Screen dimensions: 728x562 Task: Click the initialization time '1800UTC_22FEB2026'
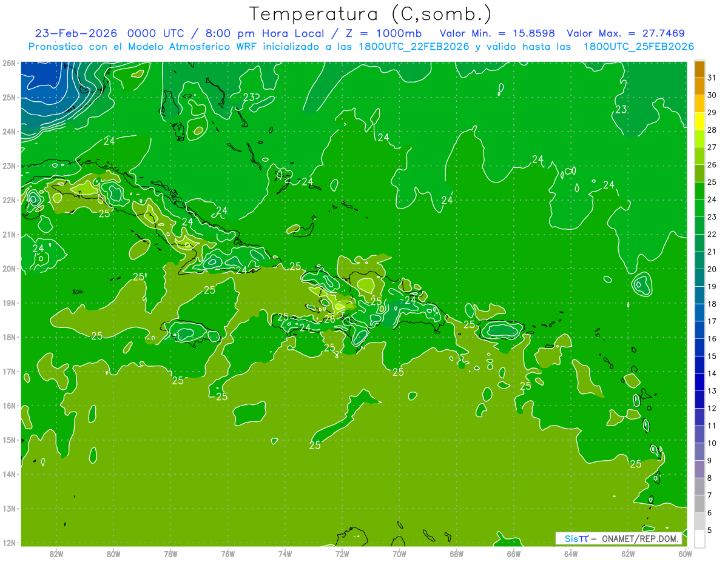413,47
